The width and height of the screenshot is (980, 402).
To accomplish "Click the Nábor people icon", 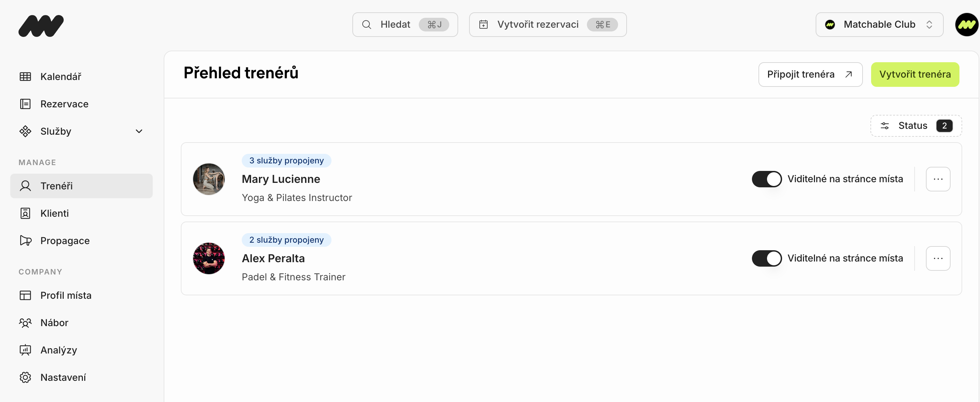I will (25, 323).
